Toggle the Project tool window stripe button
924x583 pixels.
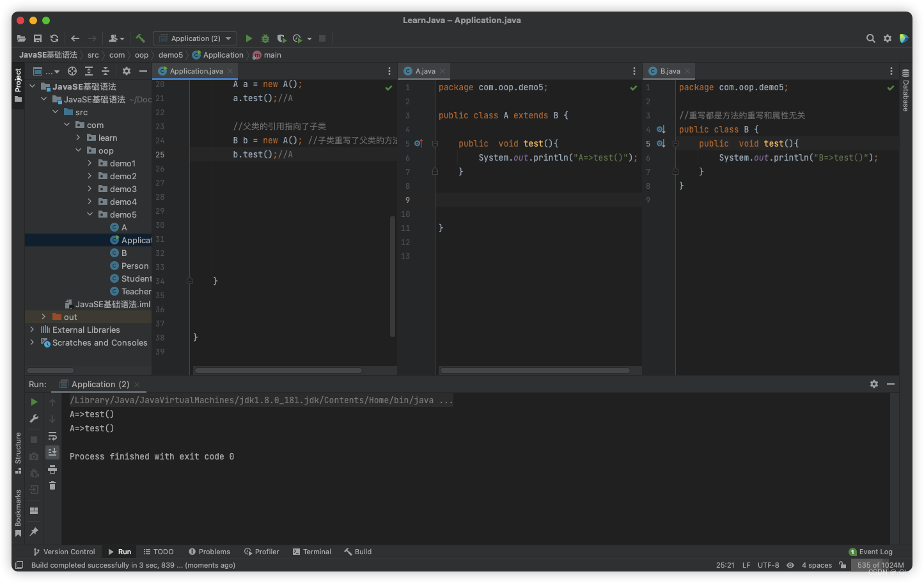[18, 84]
